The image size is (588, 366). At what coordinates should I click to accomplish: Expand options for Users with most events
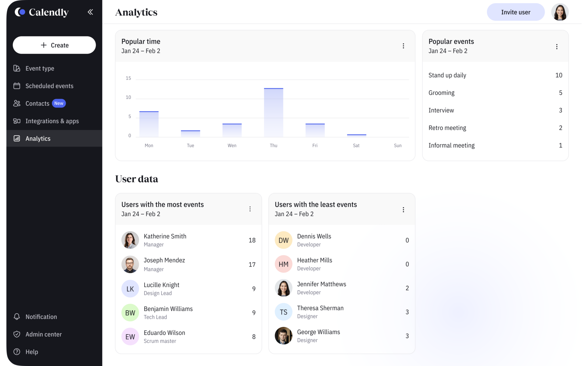(x=250, y=209)
